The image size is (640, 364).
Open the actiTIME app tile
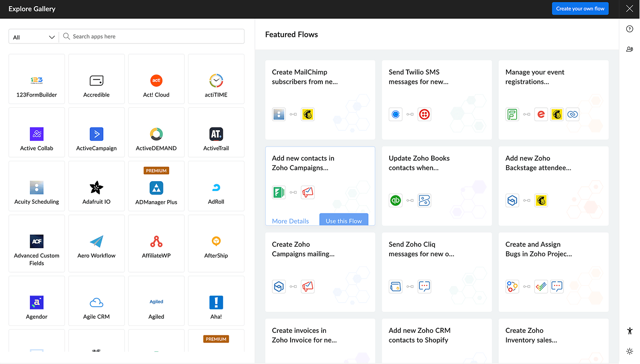(216, 79)
